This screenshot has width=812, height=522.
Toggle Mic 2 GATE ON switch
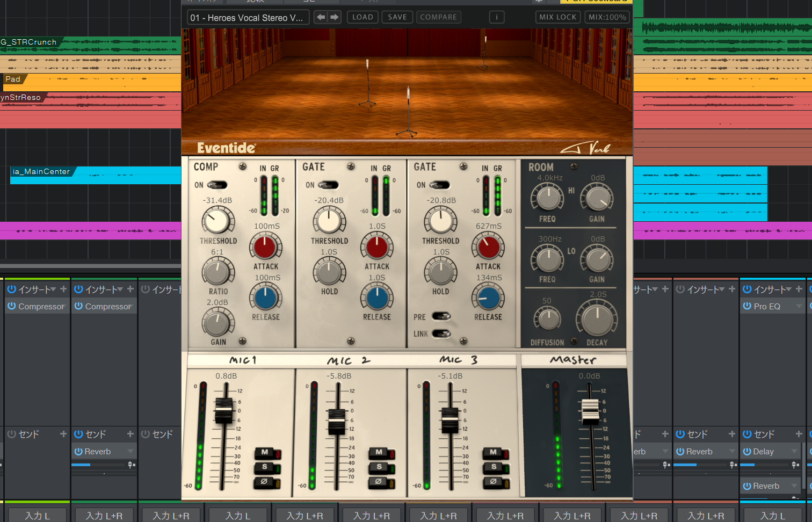point(328,185)
